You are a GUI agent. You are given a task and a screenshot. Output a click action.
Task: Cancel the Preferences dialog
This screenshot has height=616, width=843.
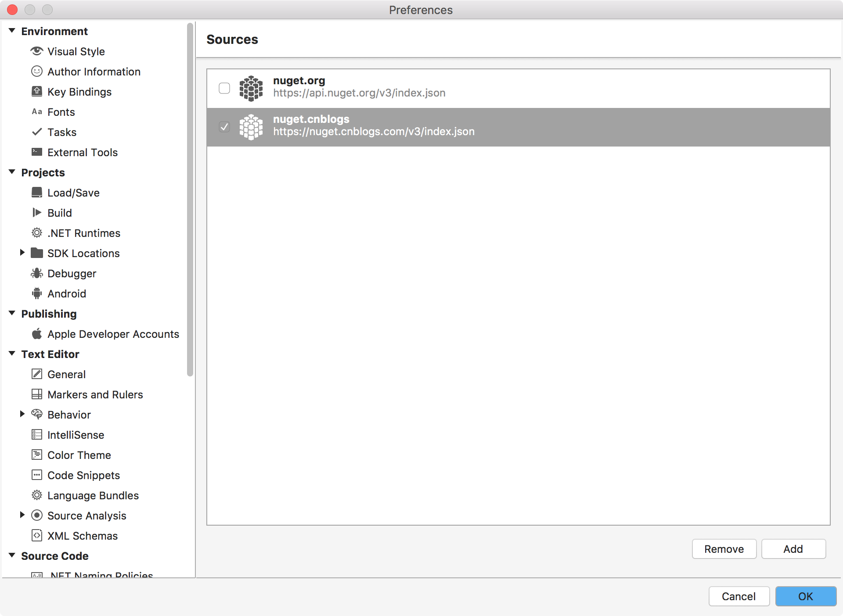[x=739, y=596]
